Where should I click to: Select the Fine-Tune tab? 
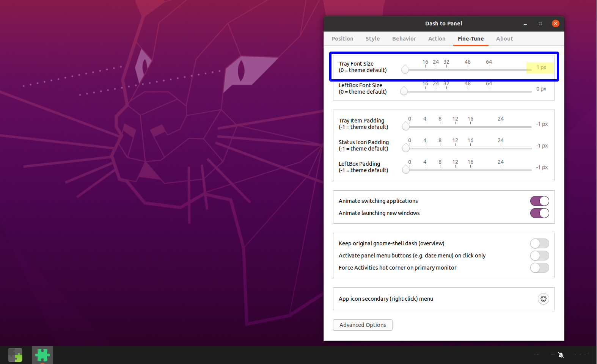point(471,39)
